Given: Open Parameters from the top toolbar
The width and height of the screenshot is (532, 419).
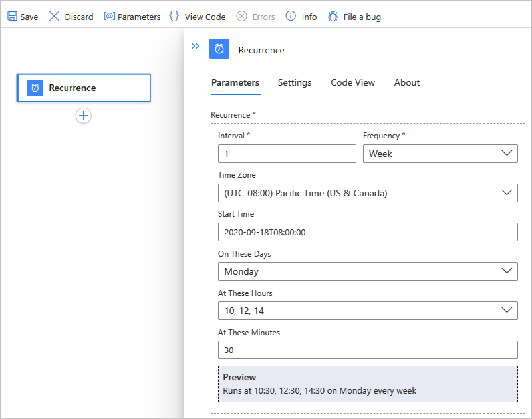Looking at the screenshot, I should click(x=132, y=17).
